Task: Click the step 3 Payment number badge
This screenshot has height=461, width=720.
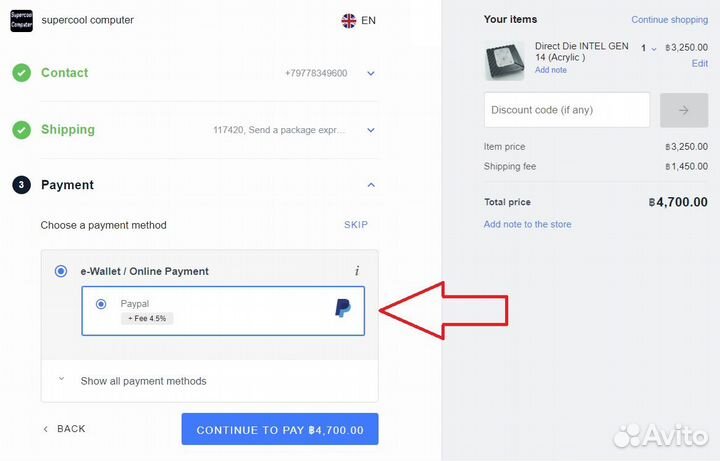Action: tap(21, 185)
